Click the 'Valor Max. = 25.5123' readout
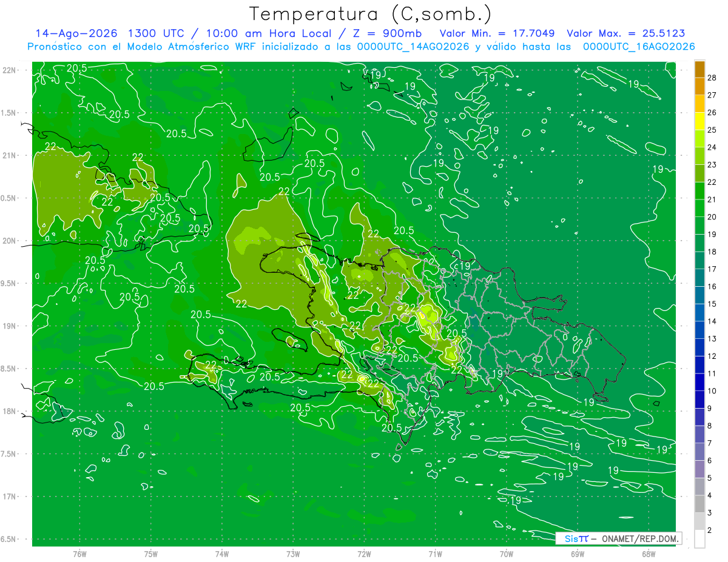This screenshot has width=728, height=562. pos(625,33)
